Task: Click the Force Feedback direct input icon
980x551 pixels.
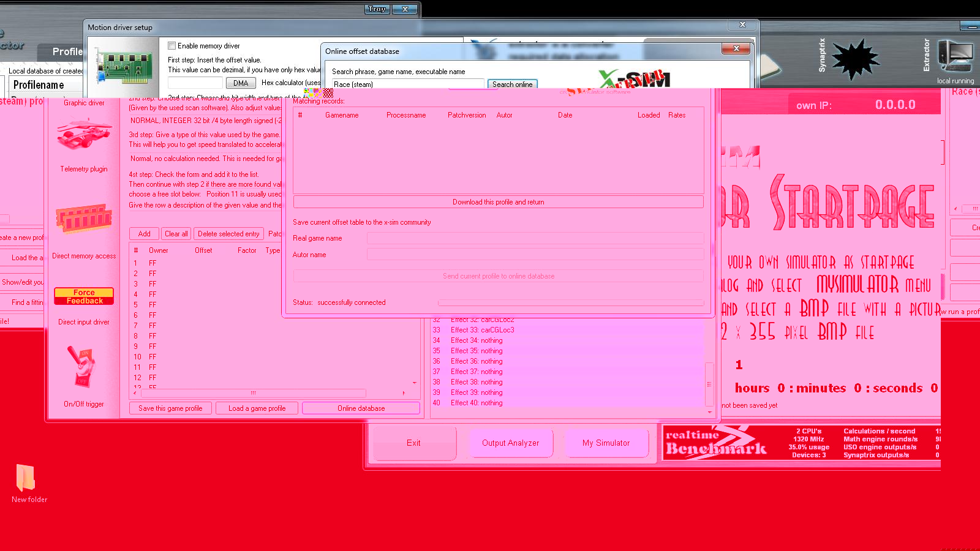Action: point(84,296)
